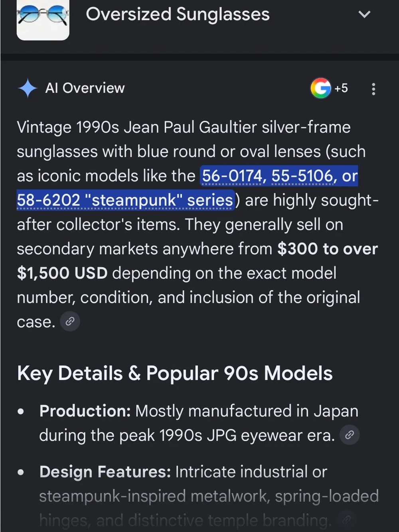Click the link icon after "case."
Image resolution: width=399 pixels, height=532 pixels.
click(x=70, y=321)
